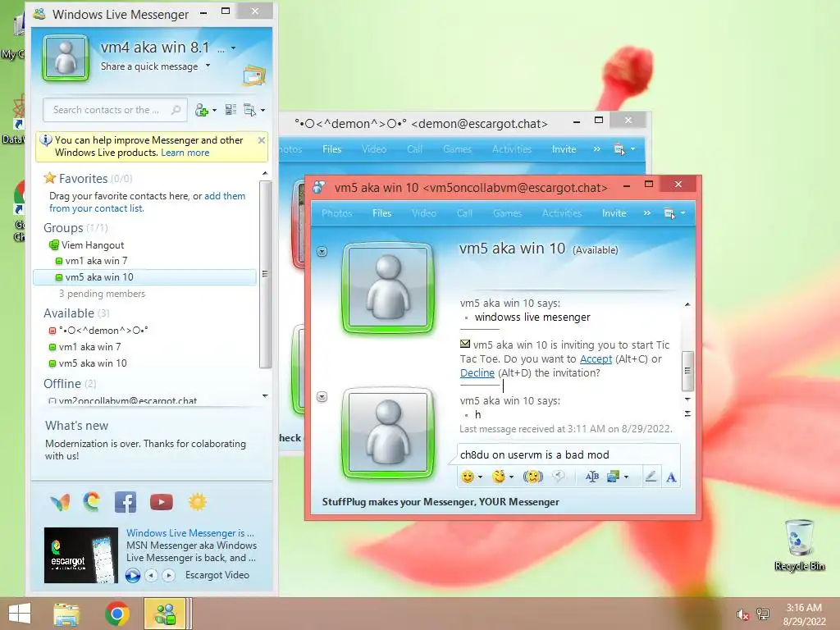
Task: Open Files in the vm5 chat window
Action: pos(382,213)
